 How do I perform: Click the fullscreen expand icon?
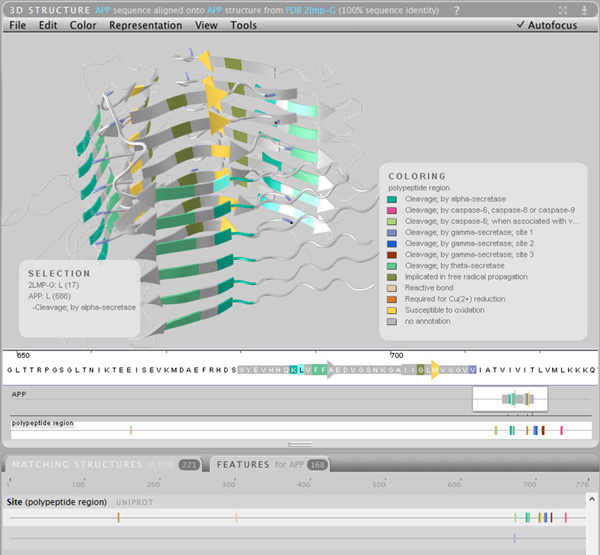point(564,8)
